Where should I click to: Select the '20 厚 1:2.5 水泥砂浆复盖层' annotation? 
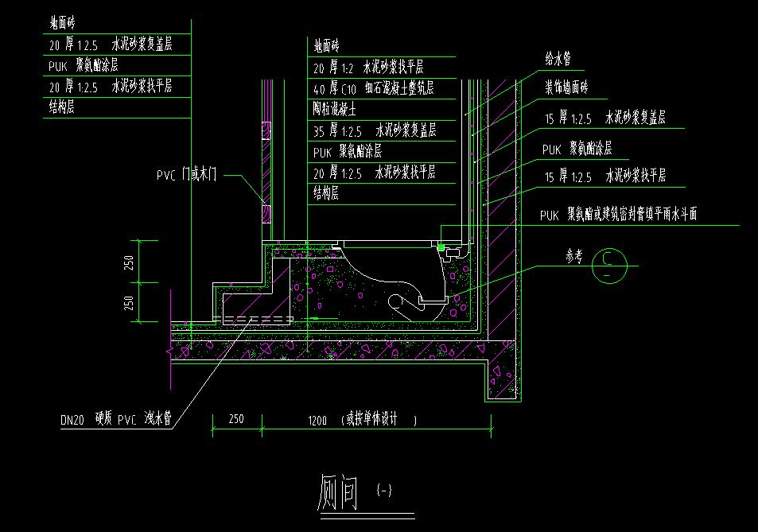pos(111,45)
